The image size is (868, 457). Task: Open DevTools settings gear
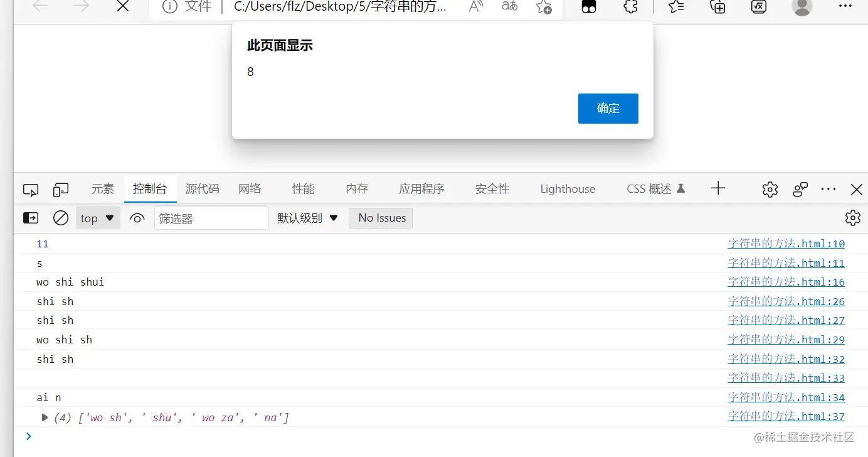click(770, 189)
